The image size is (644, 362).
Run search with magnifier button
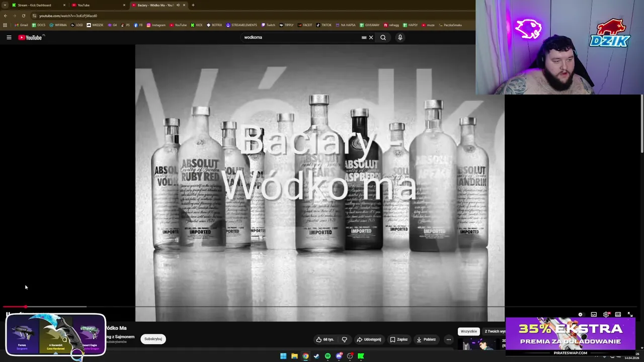tap(383, 37)
